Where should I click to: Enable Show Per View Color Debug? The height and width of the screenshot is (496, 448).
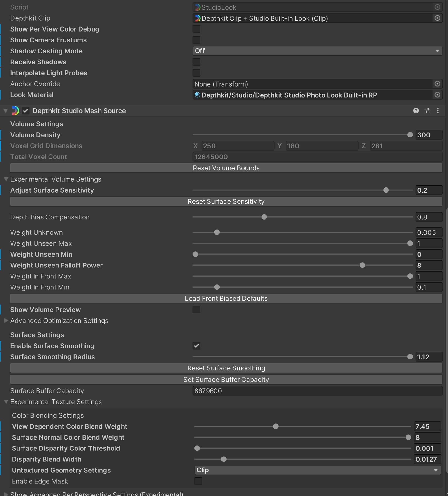click(196, 29)
